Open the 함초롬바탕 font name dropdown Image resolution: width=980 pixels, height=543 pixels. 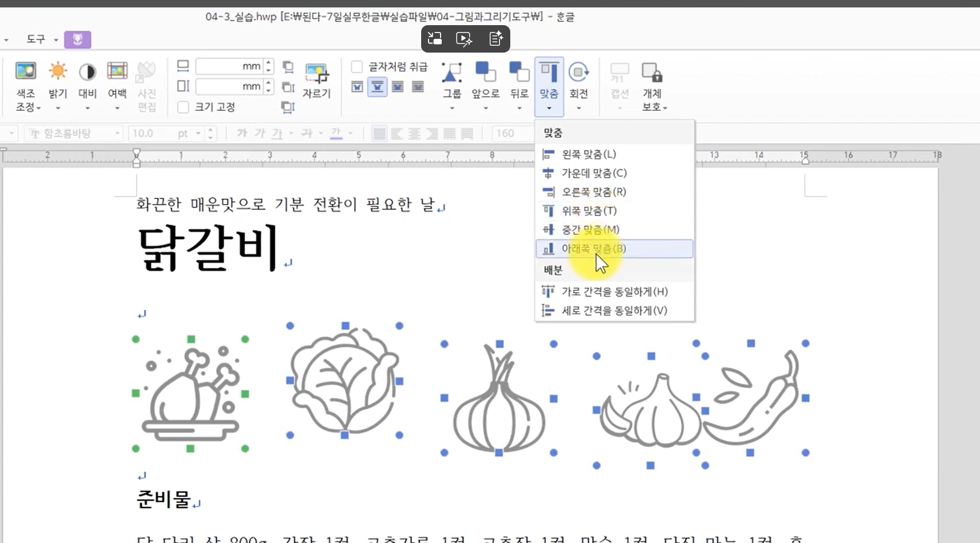pyautogui.click(x=117, y=134)
